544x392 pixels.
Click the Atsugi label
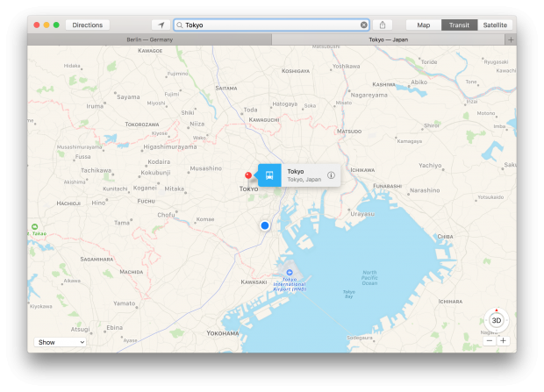[80, 330]
